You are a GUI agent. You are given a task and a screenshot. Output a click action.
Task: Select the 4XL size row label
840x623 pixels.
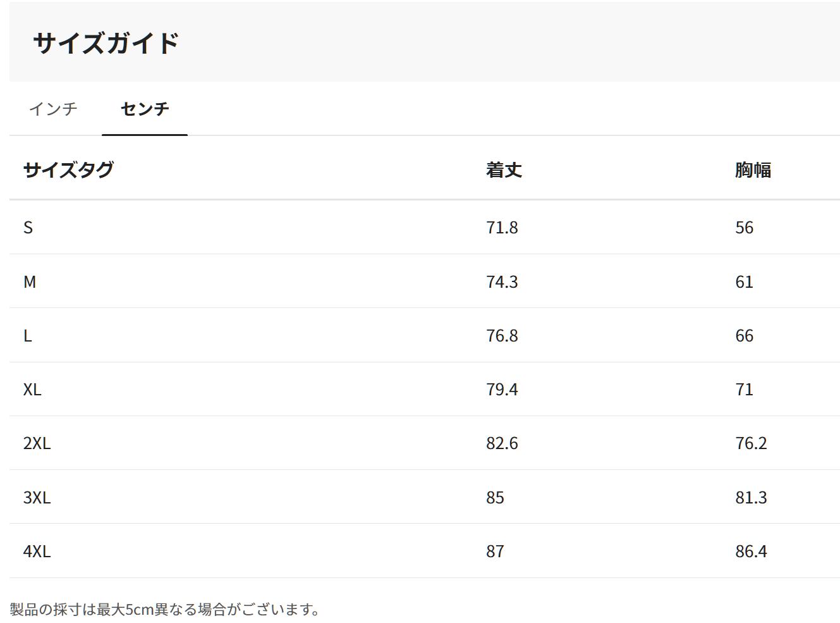(x=37, y=552)
